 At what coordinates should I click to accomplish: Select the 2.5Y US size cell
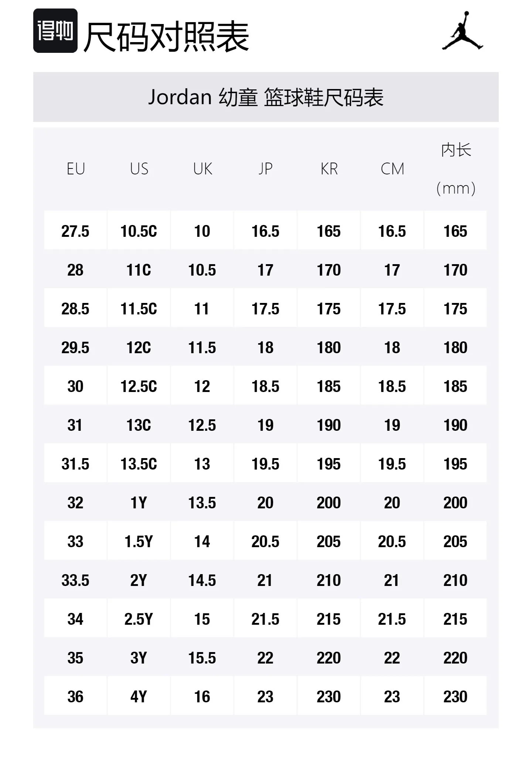pyautogui.click(x=139, y=618)
